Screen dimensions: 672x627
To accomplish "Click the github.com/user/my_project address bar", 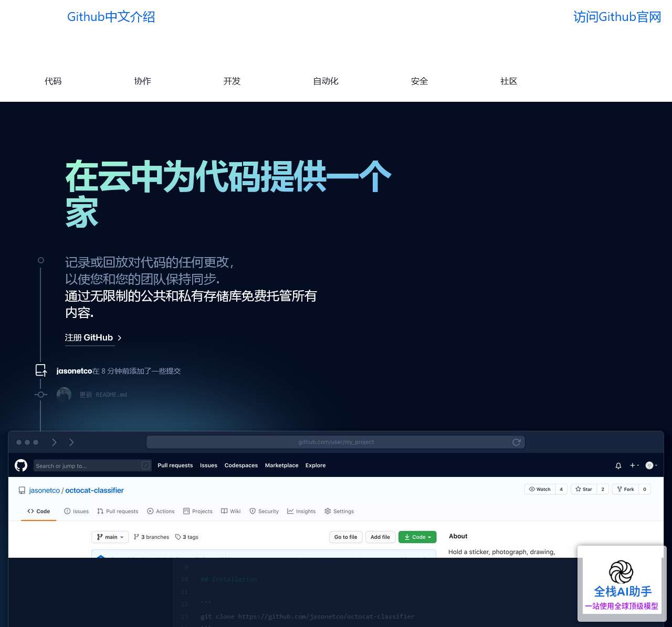I will (336, 442).
